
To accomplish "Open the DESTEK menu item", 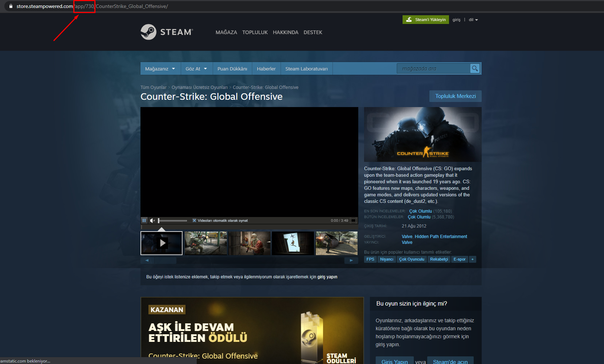I will [313, 32].
